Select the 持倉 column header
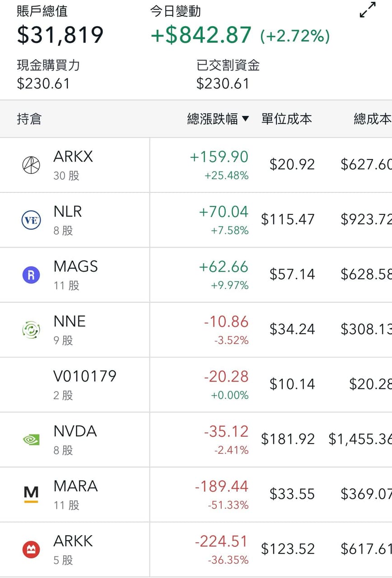This screenshot has height=578, width=392. pos(29,119)
